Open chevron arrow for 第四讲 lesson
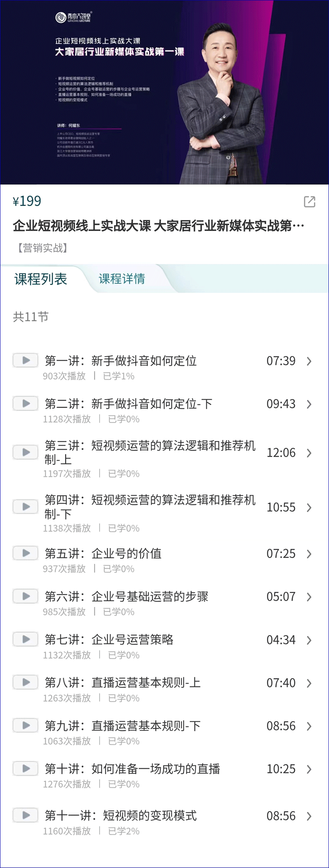This screenshot has height=868, width=329. tap(309, 508)
